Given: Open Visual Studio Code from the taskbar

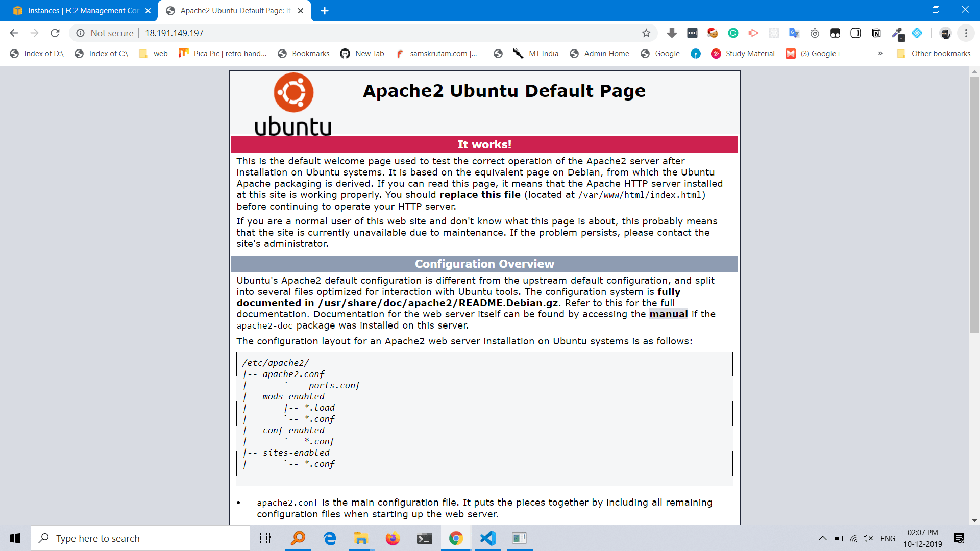Looking at the screenshot, I should (x=487, y=538).
